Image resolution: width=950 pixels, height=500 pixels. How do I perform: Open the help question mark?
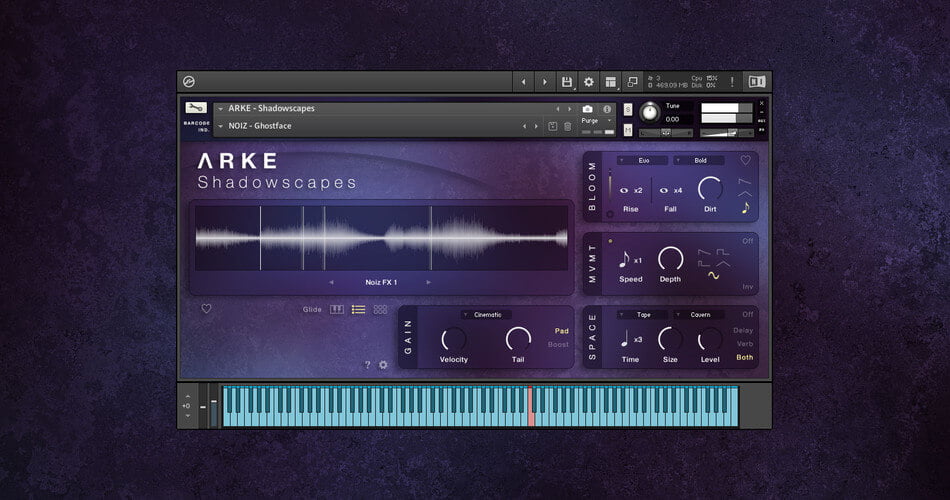[x=367, y=365]
